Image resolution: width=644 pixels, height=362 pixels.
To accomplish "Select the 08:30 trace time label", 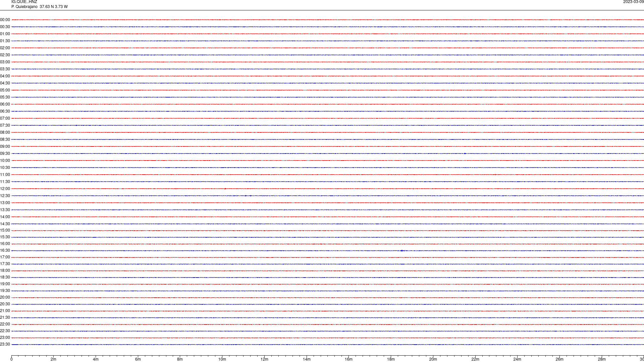I will (5, 139).
